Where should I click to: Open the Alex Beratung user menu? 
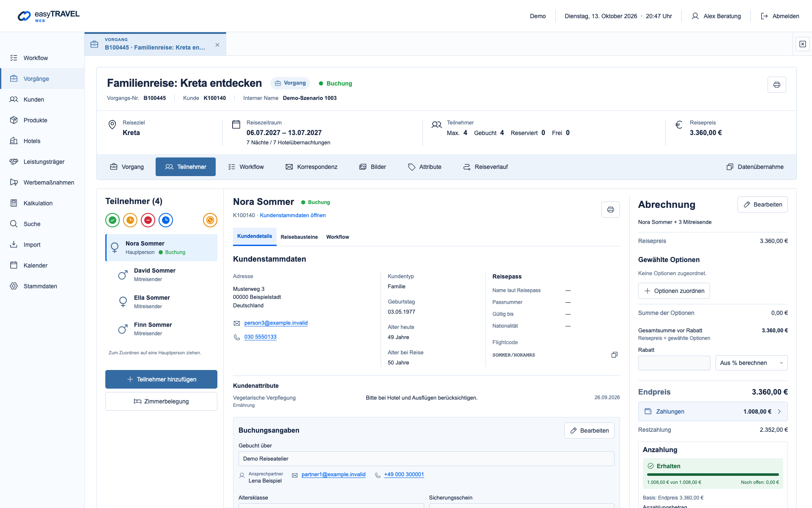click(x=716, y=16)
